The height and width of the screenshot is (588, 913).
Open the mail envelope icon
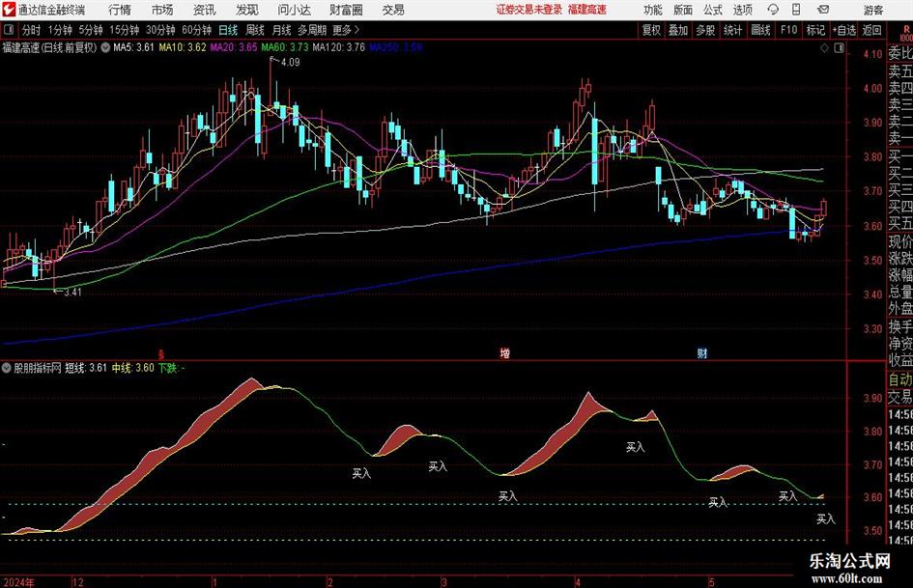pos(823,10)
